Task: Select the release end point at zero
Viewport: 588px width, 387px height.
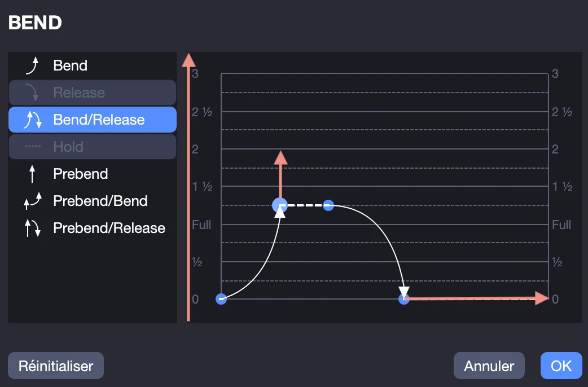Action: pyautogui.click(x=404, y=299)
